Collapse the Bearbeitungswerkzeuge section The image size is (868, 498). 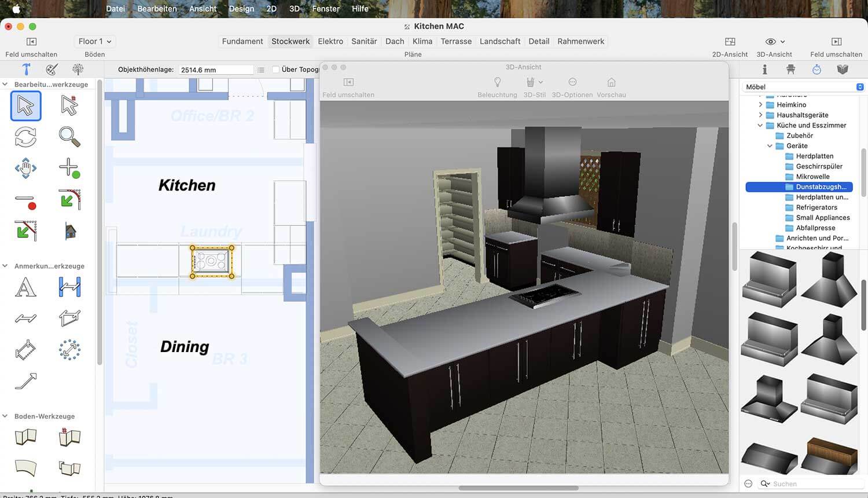(x=5, y=84)
